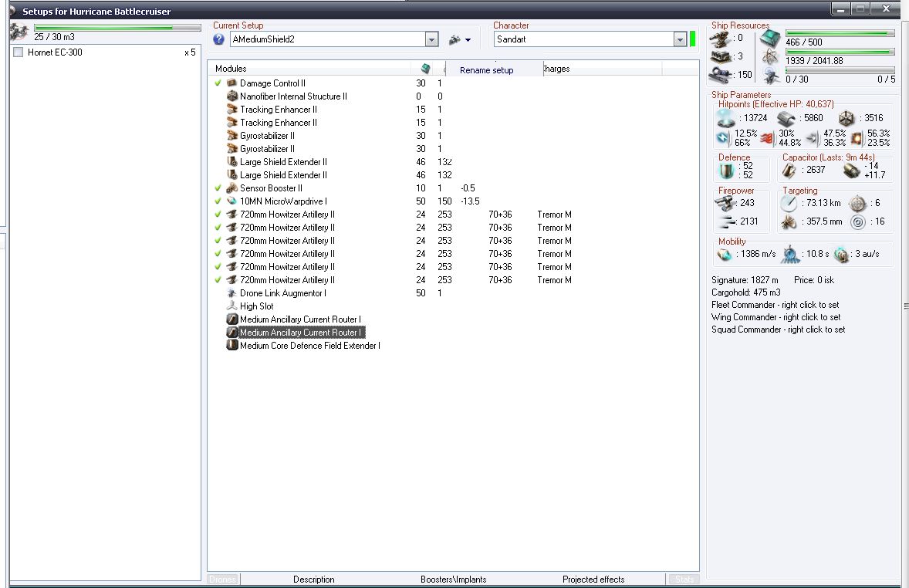
Task: Select the highlighted Medium Ancillary Current Router I
Action: [x=302, y=333]
